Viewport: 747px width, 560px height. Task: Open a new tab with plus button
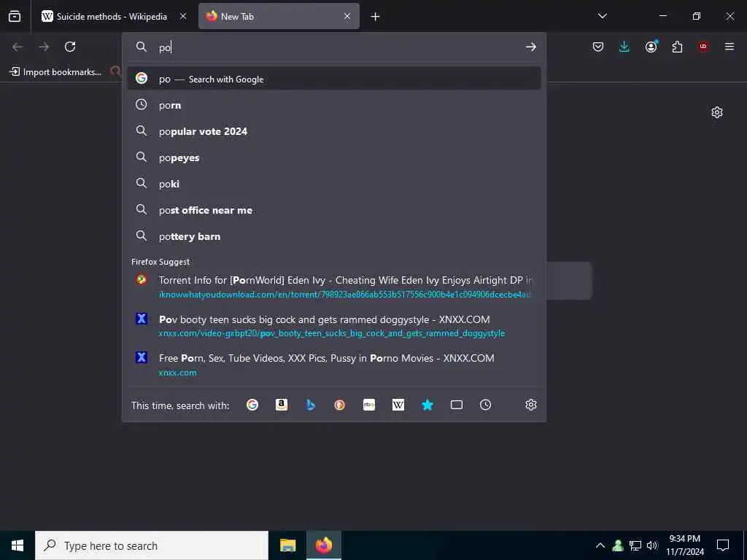(376, 17)
